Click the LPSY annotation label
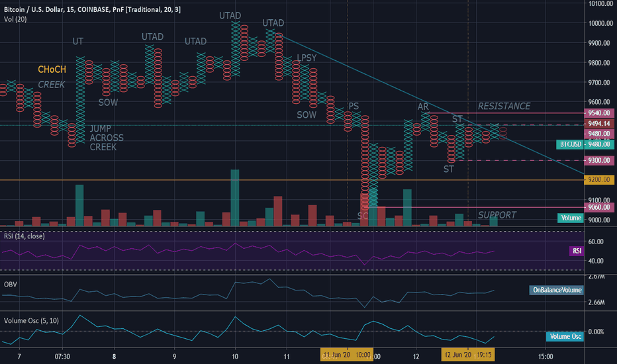The image size is (617, 364). pos(307,58)
